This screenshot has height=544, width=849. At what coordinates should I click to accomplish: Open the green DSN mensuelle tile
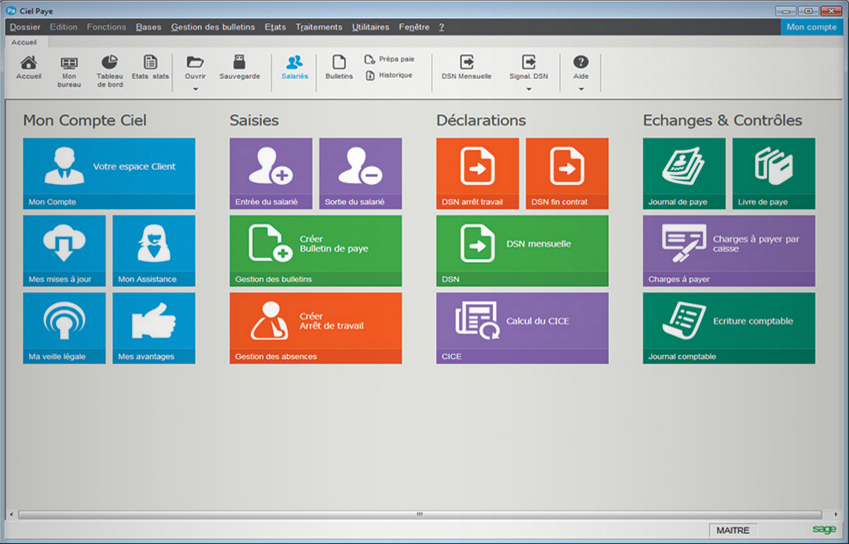point(523,251)
